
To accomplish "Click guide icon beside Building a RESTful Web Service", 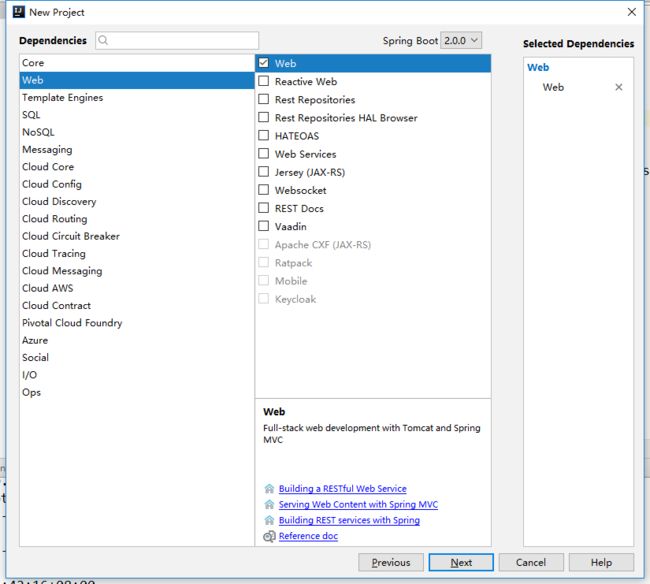I will (x=269, y=489).
